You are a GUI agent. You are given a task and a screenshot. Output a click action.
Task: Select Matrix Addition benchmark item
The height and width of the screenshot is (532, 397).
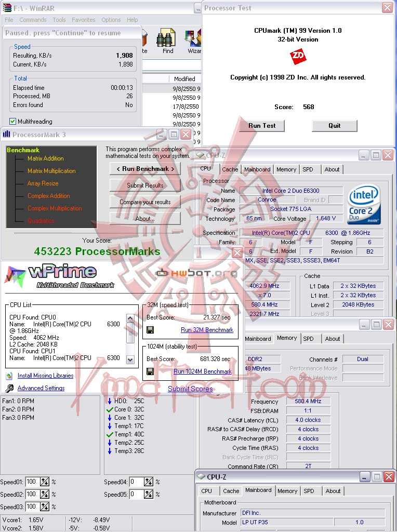click(x=46, y=158)
